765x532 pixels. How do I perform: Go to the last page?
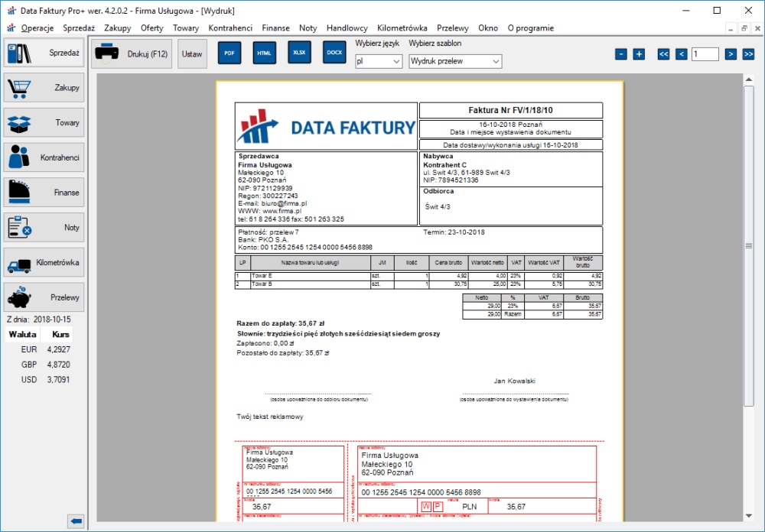tap(748, 54)
